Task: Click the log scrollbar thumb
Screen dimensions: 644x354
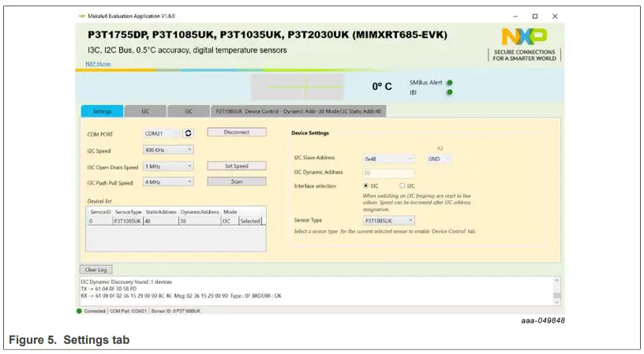Action: coord(556,296)
